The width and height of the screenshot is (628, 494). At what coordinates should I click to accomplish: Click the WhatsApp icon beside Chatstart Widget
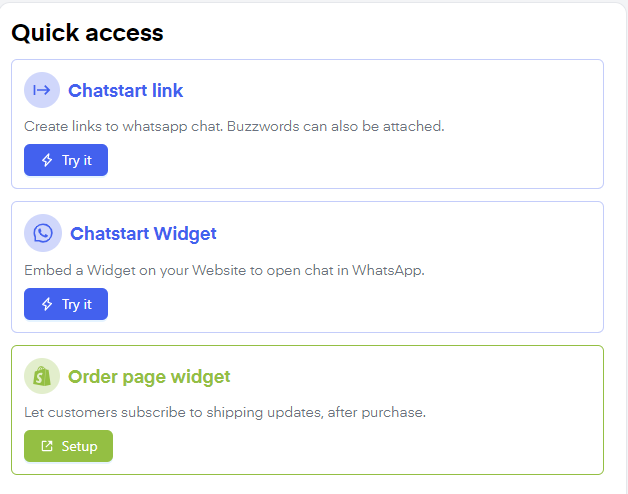click(43, 233)
